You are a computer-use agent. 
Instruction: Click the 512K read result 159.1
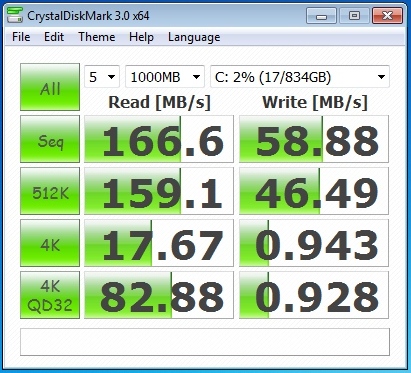(x=159, y=191)
